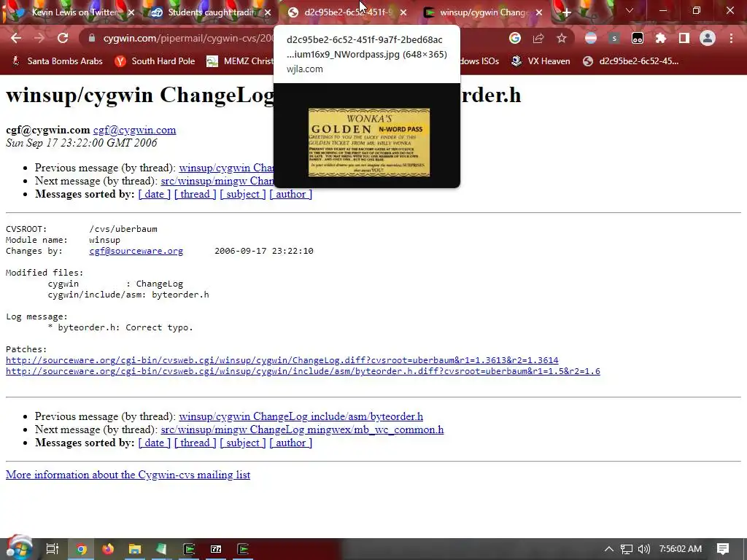This screenshot has height=560, width=747.
Task: Open VX Heaven bookmark
Action: click(541, 61)
